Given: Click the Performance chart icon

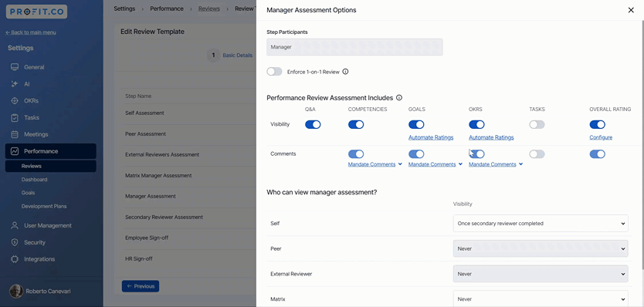Looking at the screenshot, I should pos(15,151).
